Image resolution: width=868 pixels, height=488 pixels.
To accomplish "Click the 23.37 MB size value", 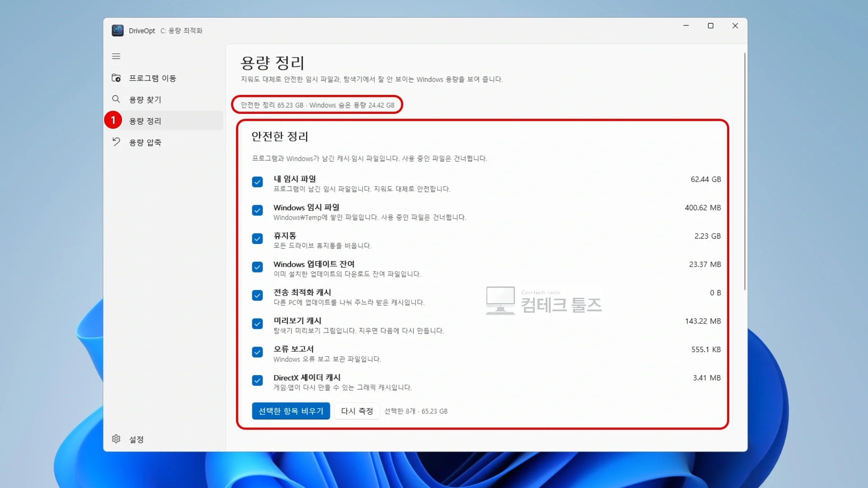I will [705, 264].
